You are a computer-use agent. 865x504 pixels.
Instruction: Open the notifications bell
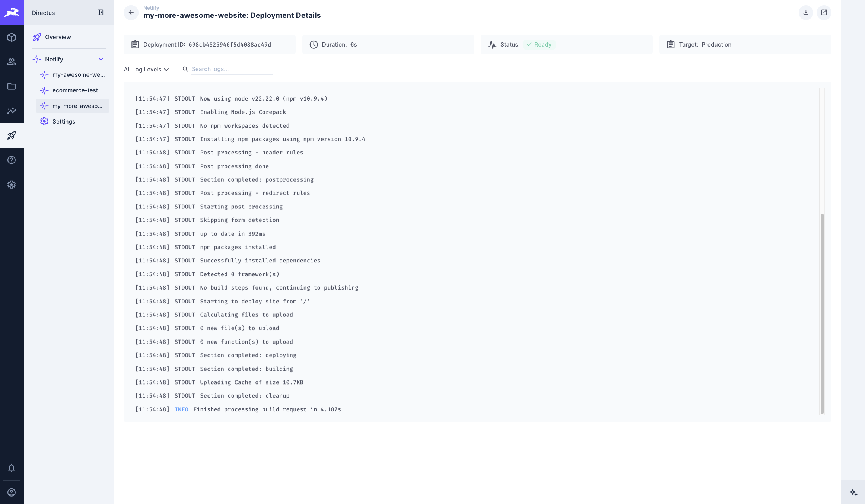[x=12, y=468]
